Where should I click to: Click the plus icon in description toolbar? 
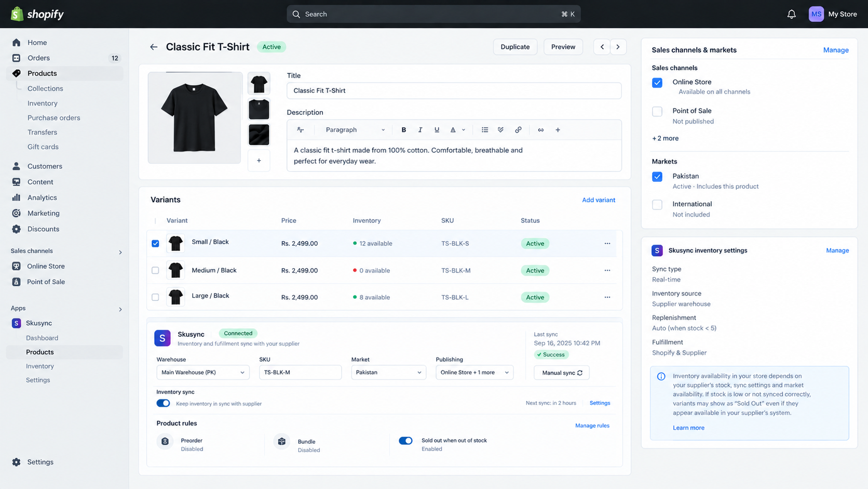tap(558, 130)
